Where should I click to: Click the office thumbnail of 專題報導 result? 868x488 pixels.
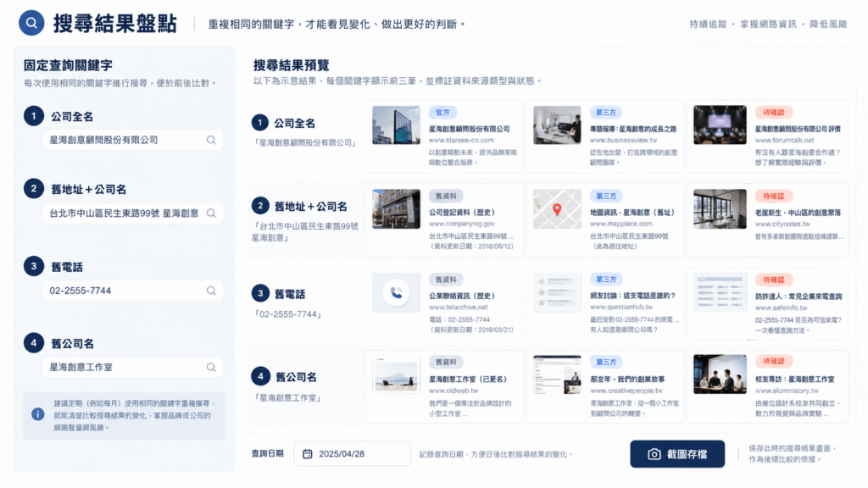[x=557, y=125]
